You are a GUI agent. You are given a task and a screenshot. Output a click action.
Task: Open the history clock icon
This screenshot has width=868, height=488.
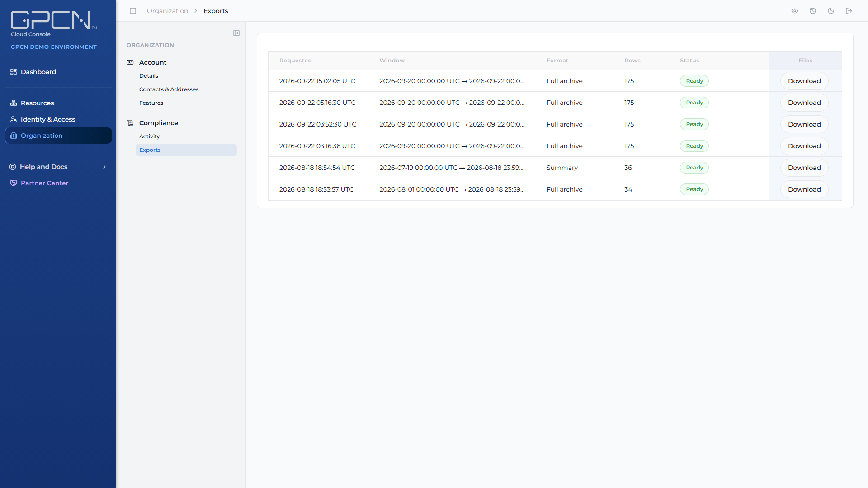tap(813, 11)
